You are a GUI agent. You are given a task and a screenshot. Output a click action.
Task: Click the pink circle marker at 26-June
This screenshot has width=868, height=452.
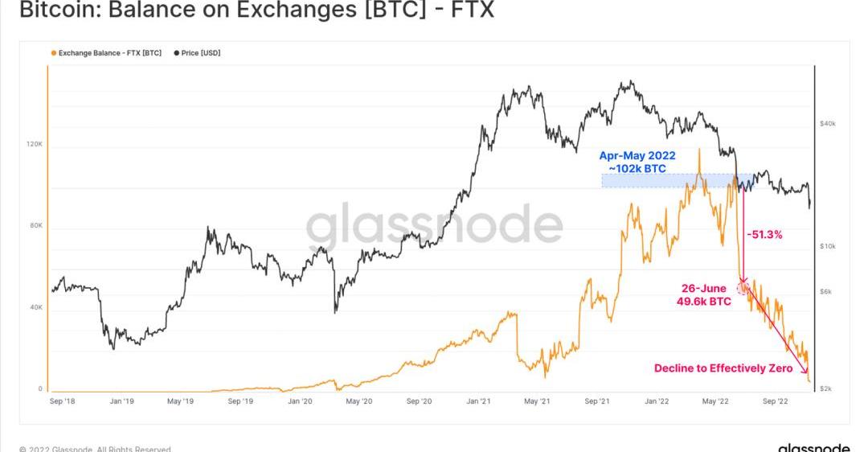tap(743, 286)
